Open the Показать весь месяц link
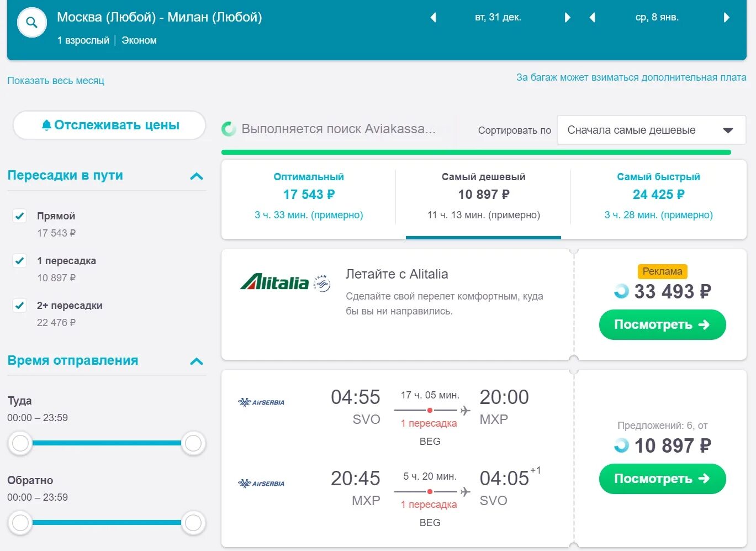756x551 pixels. tap(56, 81)
